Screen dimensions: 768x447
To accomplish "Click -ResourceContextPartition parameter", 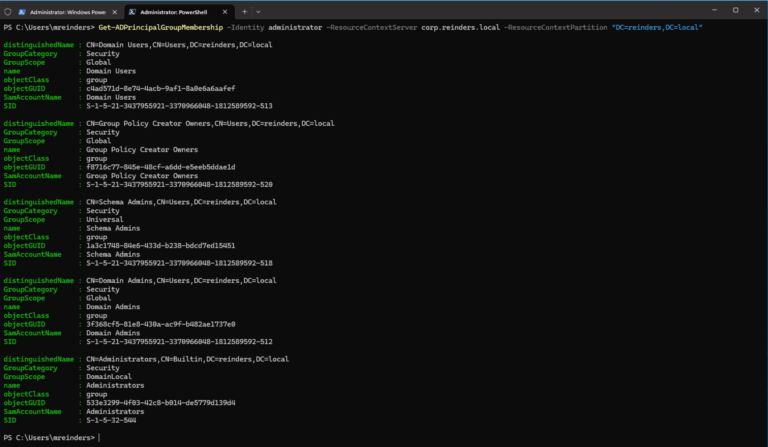I will 555,27.
